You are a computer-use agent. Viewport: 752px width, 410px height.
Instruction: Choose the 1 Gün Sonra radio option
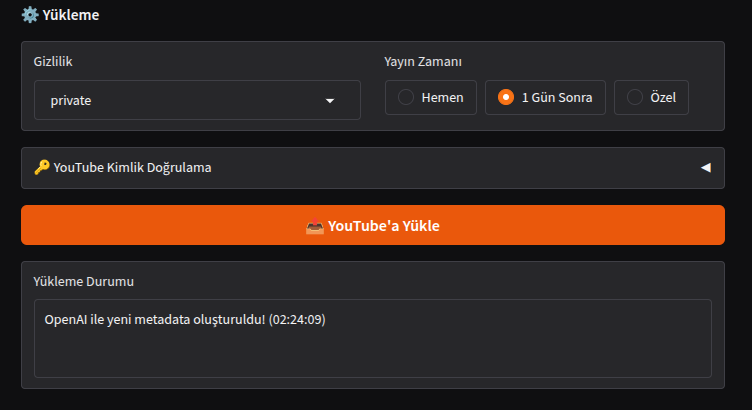(x=545, y=97)
